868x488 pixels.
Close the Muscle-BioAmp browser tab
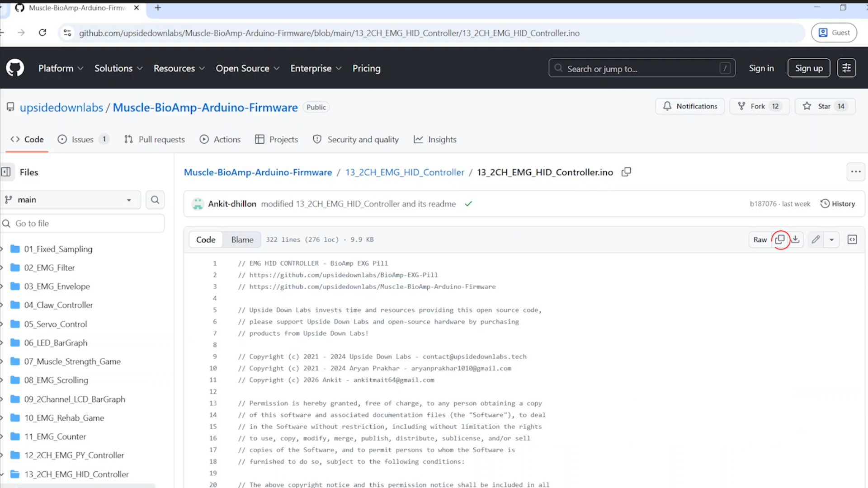click(137, 8)
